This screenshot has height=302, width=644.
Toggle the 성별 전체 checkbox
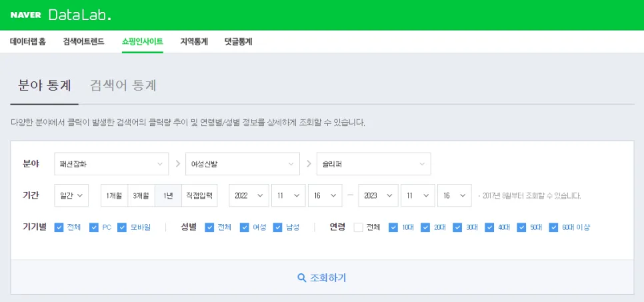[x=209, y=227]
